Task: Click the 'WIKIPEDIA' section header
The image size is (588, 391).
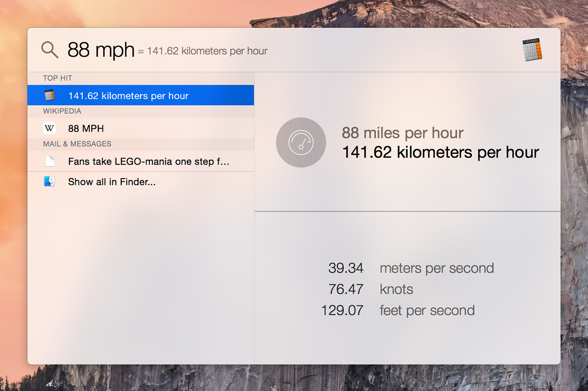Action: 62,111
